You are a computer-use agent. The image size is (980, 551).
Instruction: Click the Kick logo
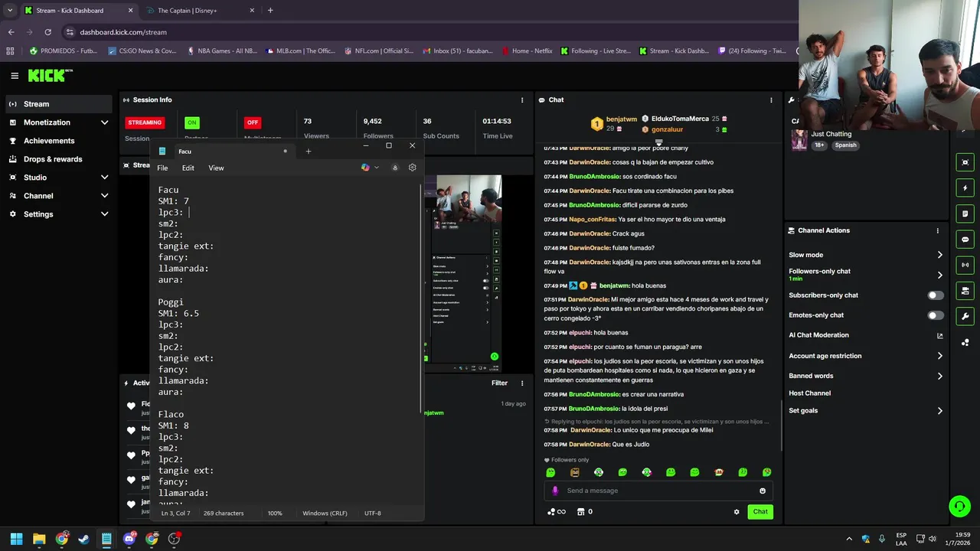[x=50, y=75]
